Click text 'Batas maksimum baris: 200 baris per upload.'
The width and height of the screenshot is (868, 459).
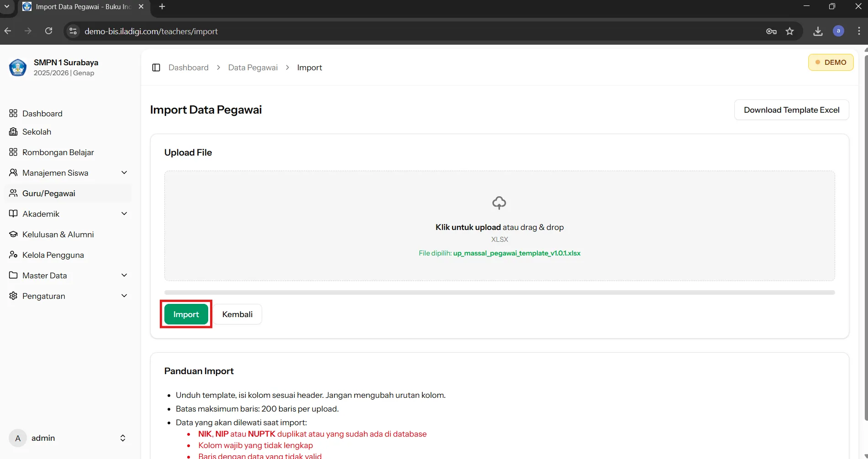point(257,409)
